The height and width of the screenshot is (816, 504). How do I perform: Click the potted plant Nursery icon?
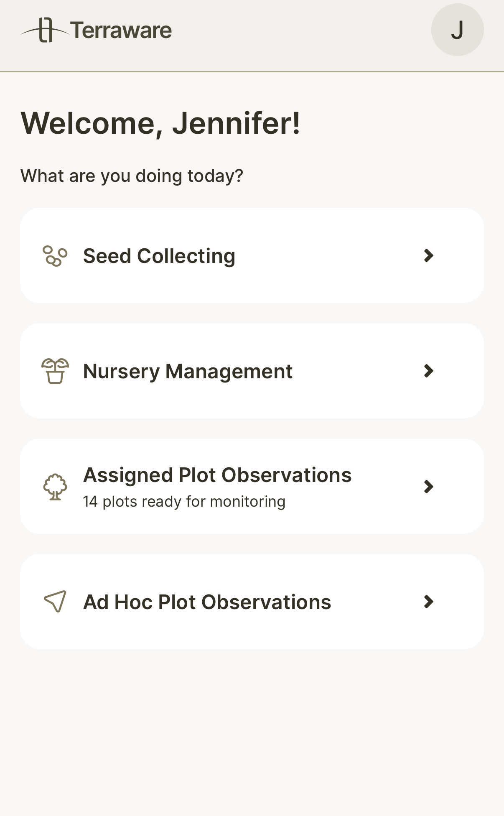coord(55,371)
